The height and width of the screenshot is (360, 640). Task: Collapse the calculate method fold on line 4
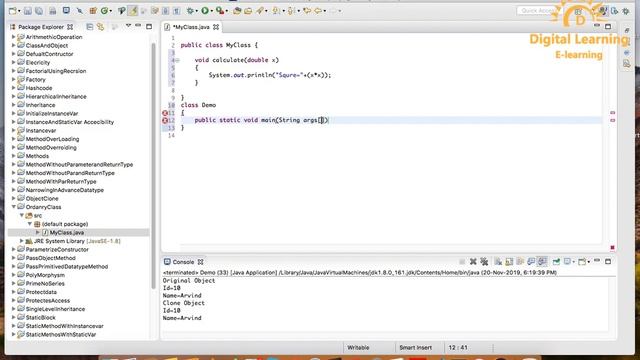click(x=178, y=60)
